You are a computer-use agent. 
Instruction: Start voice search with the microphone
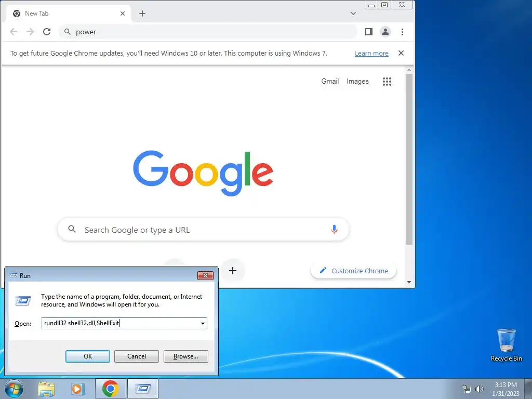click(334, 230)
